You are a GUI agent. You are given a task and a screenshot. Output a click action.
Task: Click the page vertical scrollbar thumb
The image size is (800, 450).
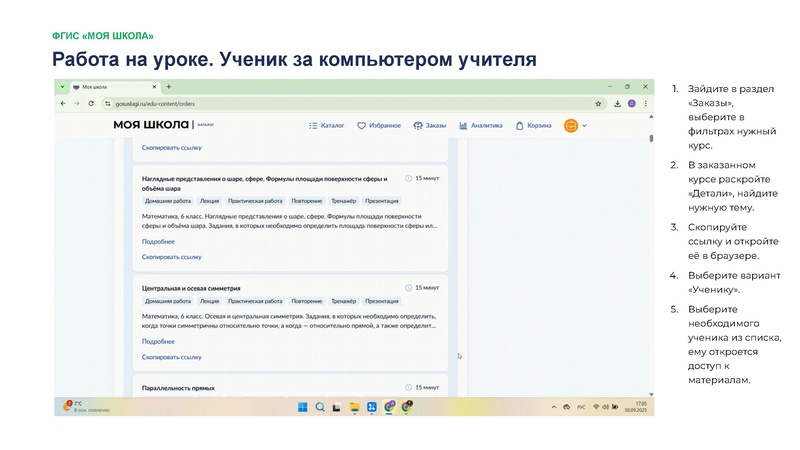pos(651,138)
